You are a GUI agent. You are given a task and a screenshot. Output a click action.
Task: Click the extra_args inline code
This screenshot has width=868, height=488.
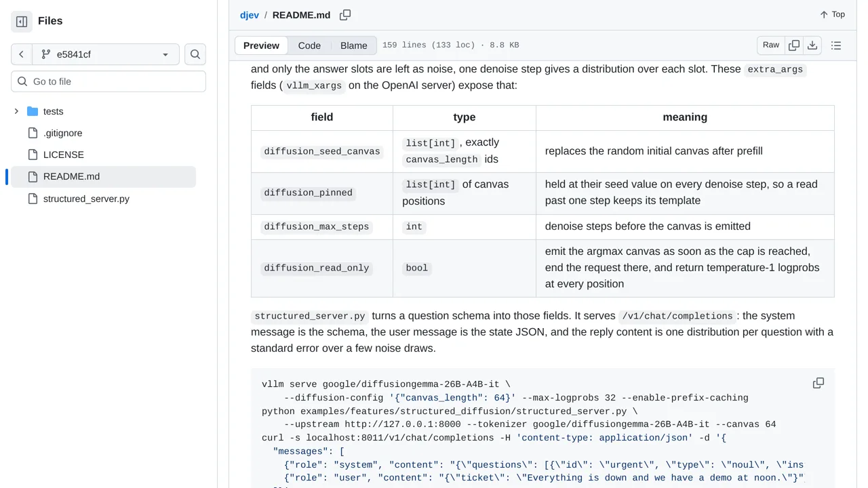(775, 70)
